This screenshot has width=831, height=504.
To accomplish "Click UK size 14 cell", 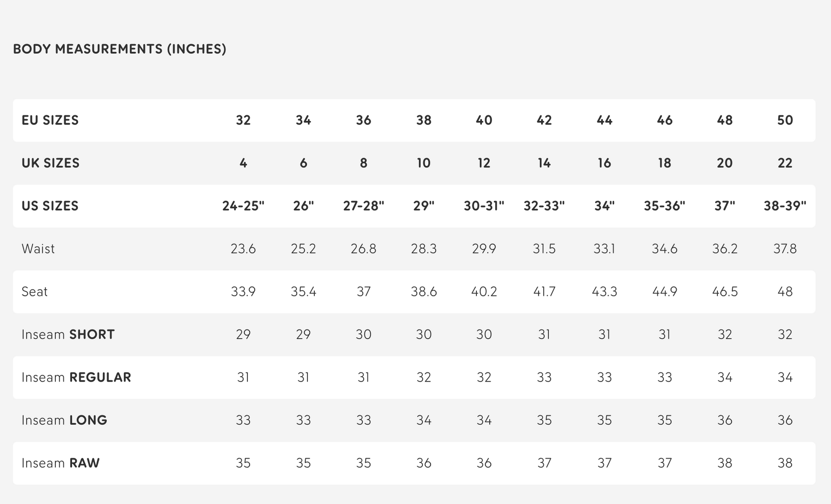I will [x=544, y=163].
